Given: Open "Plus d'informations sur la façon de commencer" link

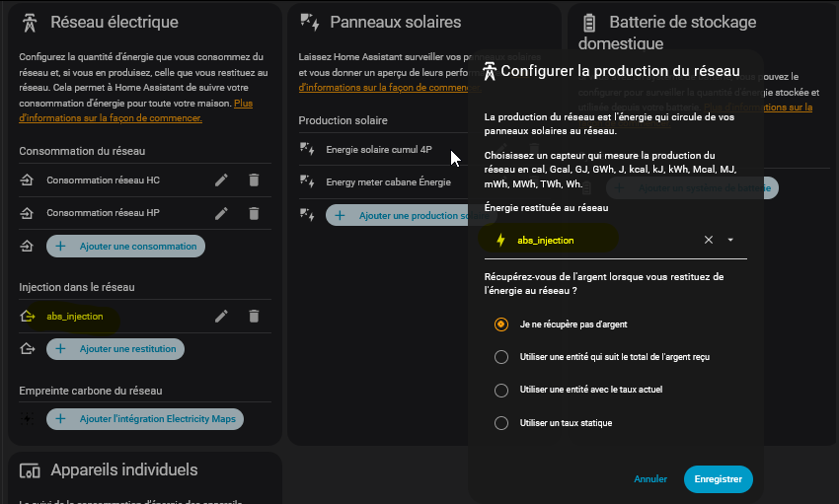Looking at the screenshot, I should click(x=111, y=117).
